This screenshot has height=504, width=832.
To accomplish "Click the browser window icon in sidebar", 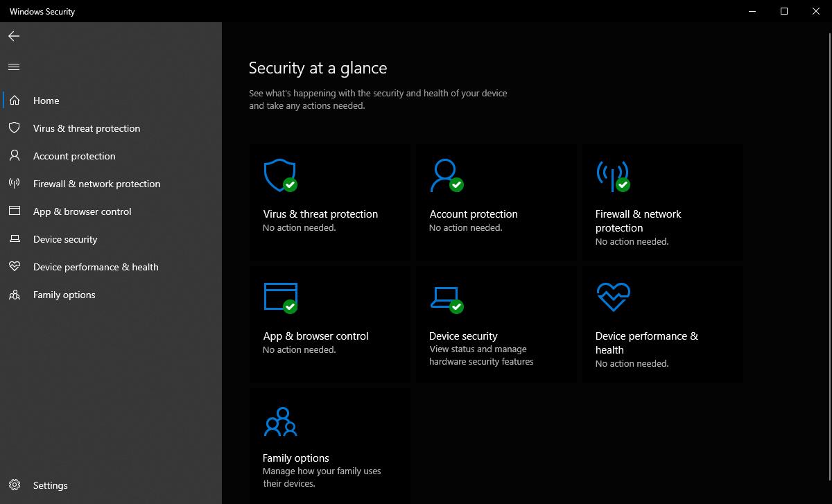I will point(15,211).
